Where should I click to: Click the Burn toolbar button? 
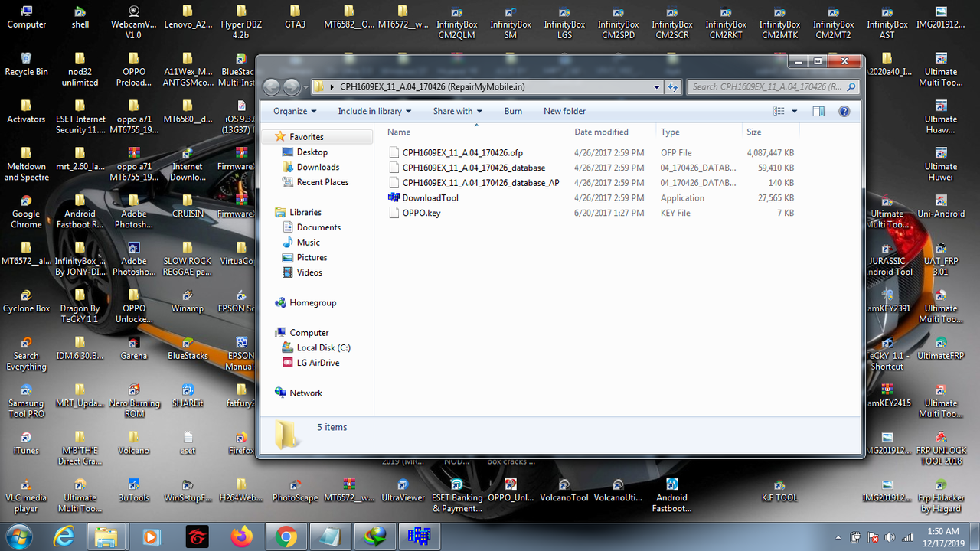(513, 111)
